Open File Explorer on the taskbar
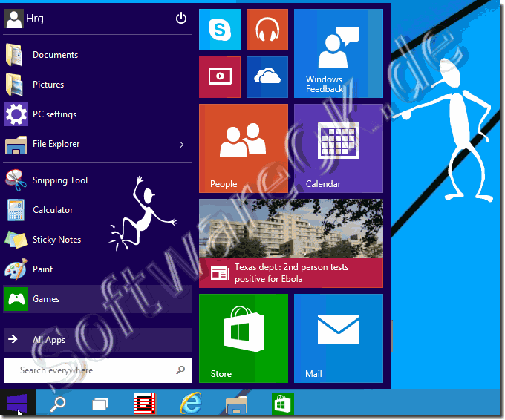Image resolution: width=505 pixels, height=420 pixels. tap(236, 404)
